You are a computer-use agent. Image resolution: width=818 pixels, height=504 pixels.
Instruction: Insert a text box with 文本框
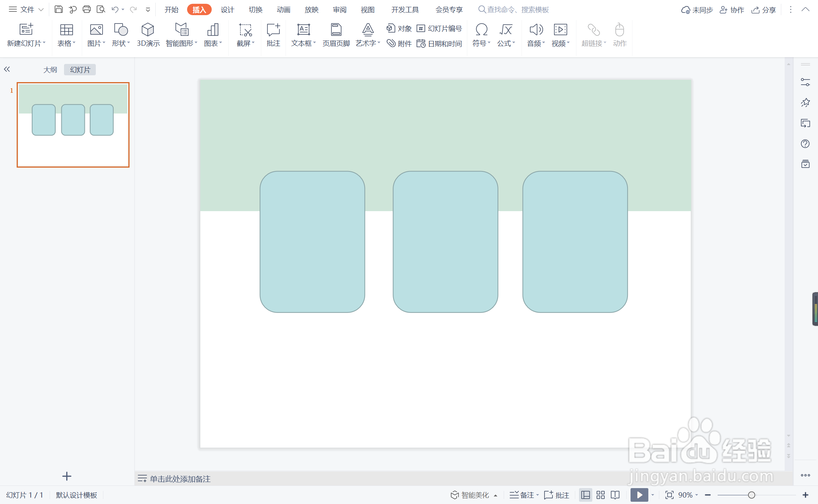(303, 30)
